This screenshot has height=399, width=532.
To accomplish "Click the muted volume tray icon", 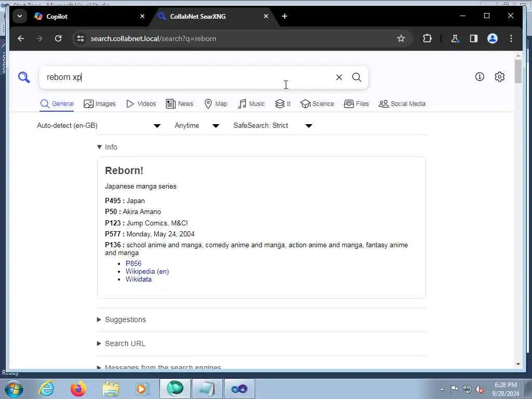I will (480, 389).
